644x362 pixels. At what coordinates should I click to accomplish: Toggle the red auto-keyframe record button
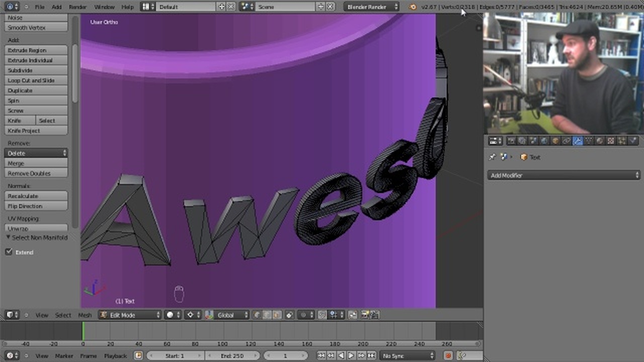pyautogui.click(x=448, y=355)
